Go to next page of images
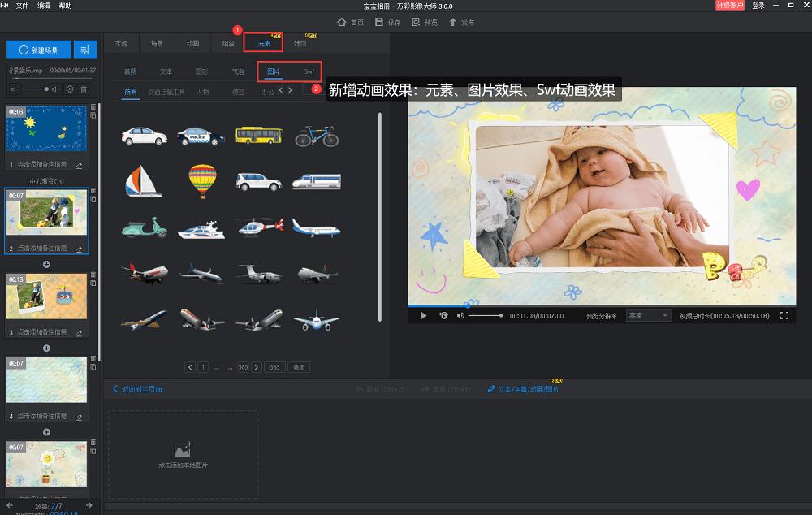The height and width of the screenshot is (515, 812). pyautogui.click(x=257, y=367)
